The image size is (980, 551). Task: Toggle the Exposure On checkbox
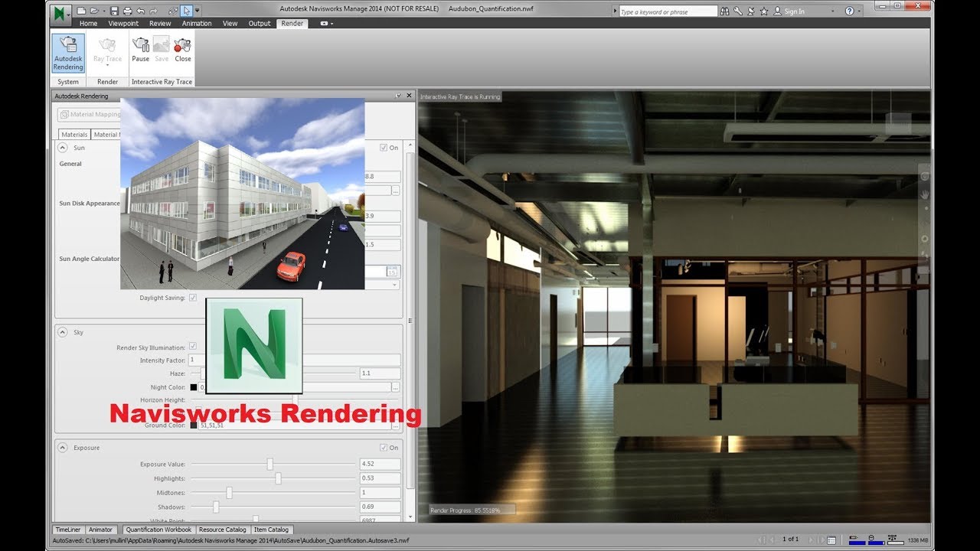(384, 448)
